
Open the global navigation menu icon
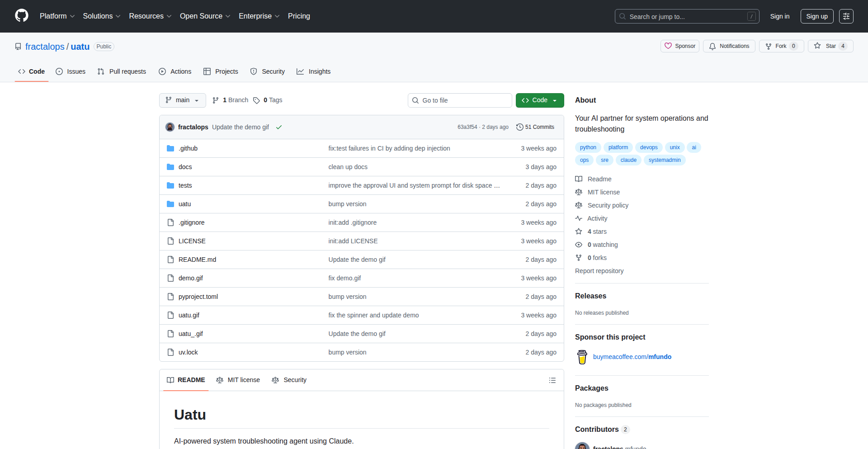click(x=846, y=16)
